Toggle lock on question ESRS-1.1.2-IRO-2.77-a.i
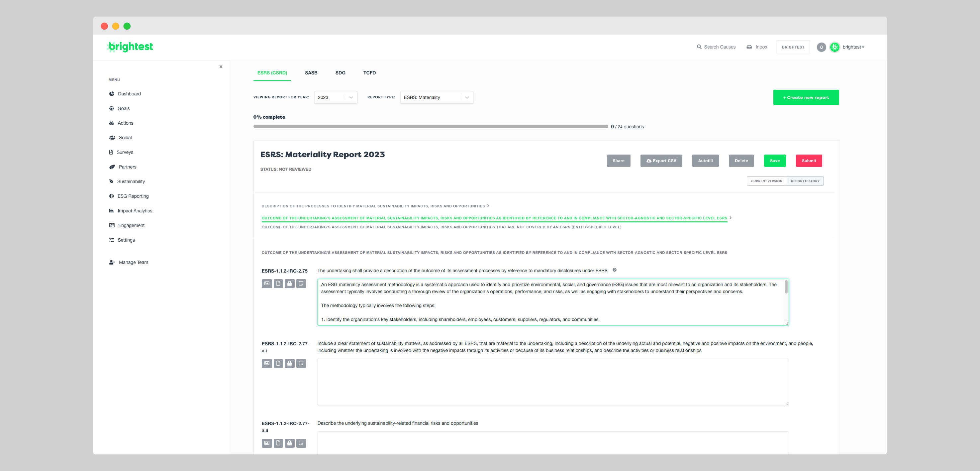Screen dimensions: 980x471 tap(289, 363)
